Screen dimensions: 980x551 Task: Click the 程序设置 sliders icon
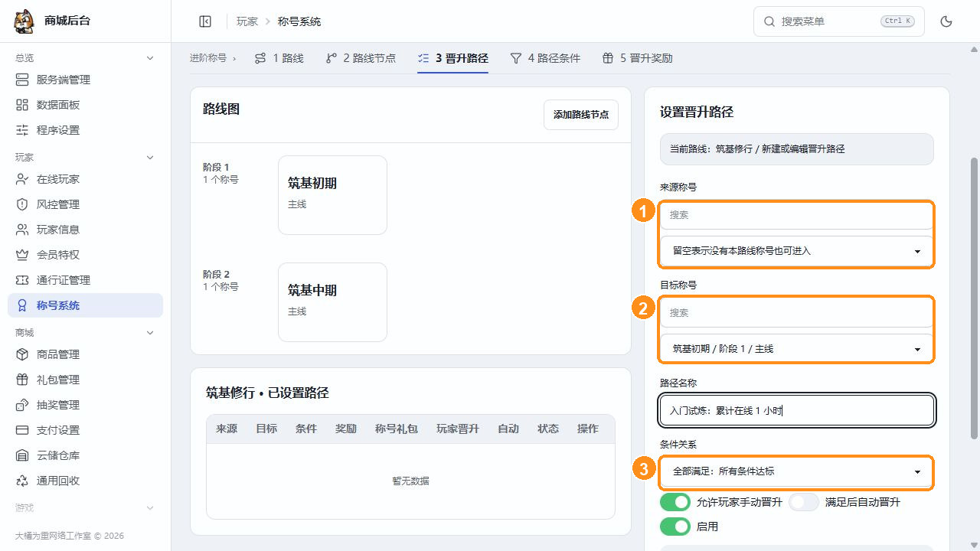click(22, 130)
